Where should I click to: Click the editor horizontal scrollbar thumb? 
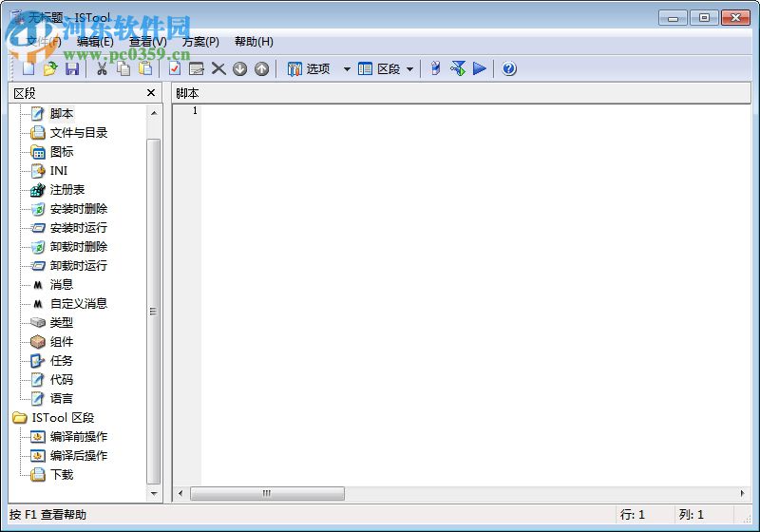coord(268,493)
